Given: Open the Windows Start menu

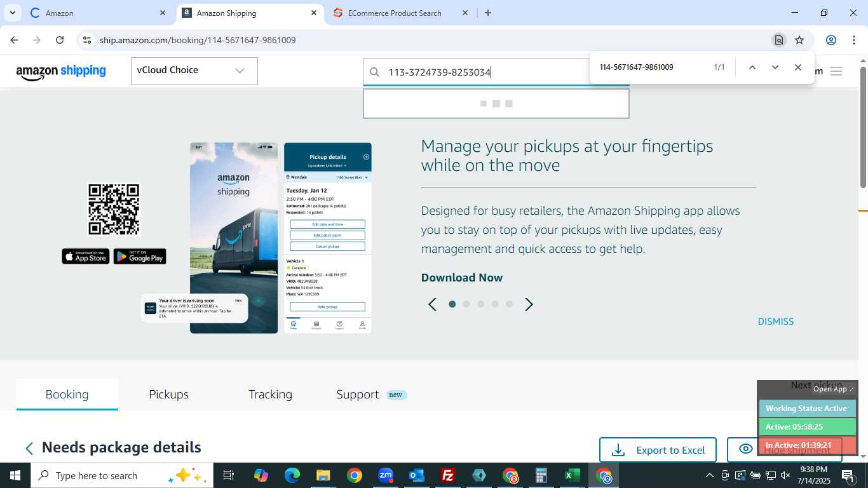Looking at the screenshot, I should click(15, 475).
